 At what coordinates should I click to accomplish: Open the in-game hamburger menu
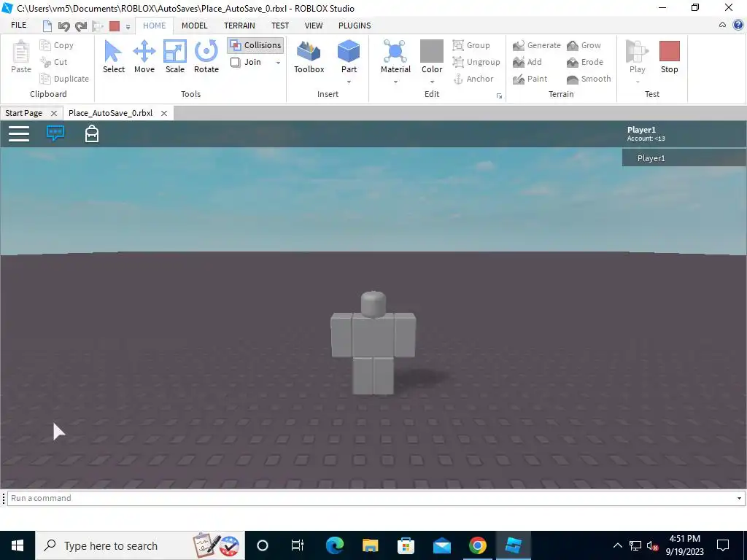coord(19,134)
